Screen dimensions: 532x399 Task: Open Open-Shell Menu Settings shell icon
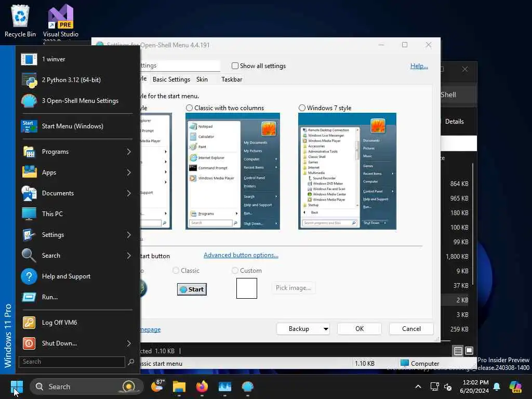click(x=29, y=101)
